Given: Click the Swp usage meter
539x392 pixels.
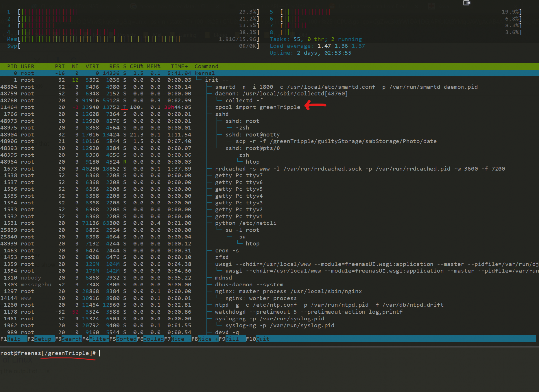Looking at the screenshot, I should click(133, 46).
